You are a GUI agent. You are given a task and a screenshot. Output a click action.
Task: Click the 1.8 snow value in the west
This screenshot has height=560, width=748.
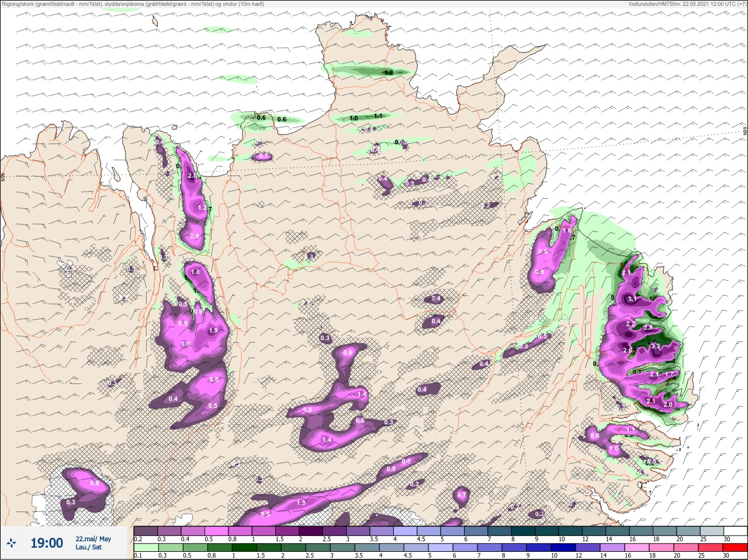point(195,272)
